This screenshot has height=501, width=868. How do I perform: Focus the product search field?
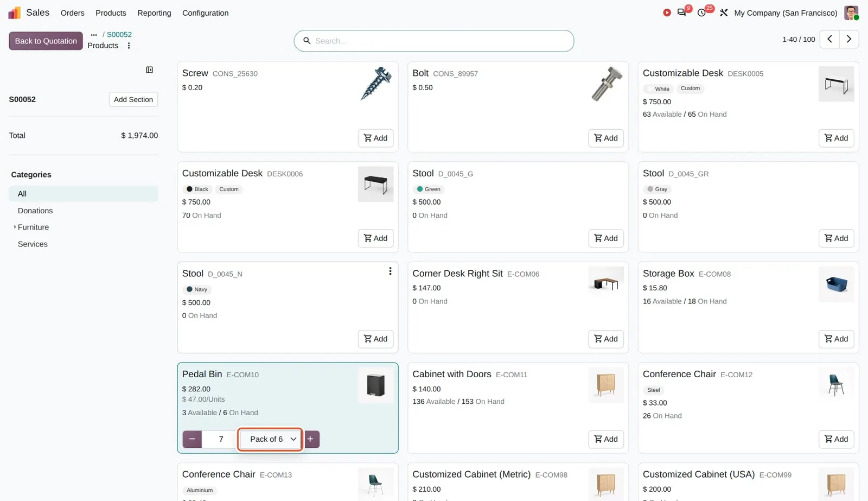click(434, 41)
